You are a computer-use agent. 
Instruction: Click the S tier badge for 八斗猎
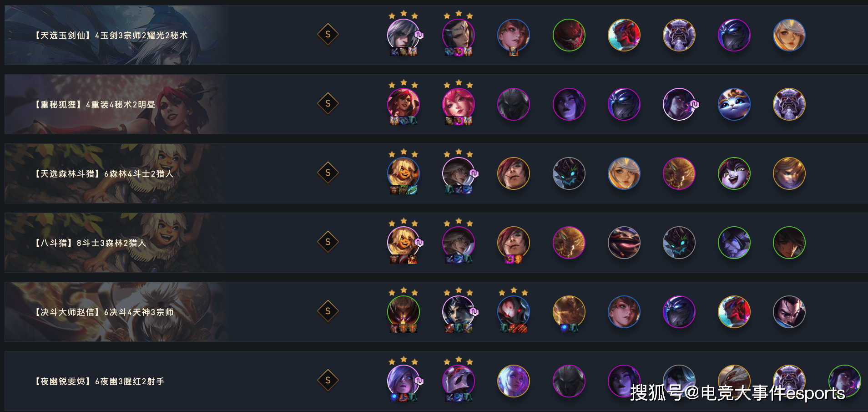[x=328, y=242]
